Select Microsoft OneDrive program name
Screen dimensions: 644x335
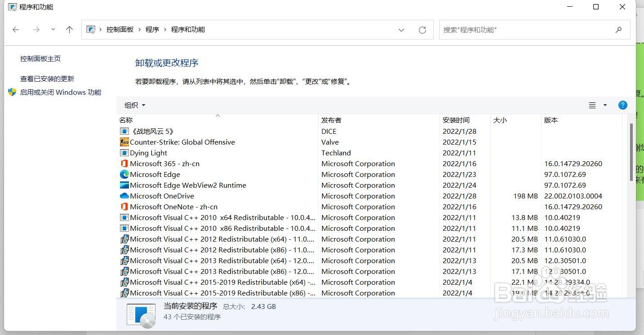coord(162,196)
